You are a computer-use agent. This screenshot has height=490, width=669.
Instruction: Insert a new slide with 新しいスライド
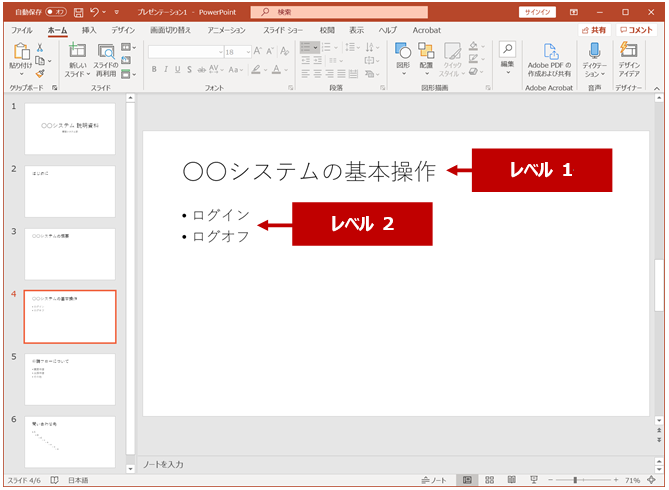[x=76, y=52]
